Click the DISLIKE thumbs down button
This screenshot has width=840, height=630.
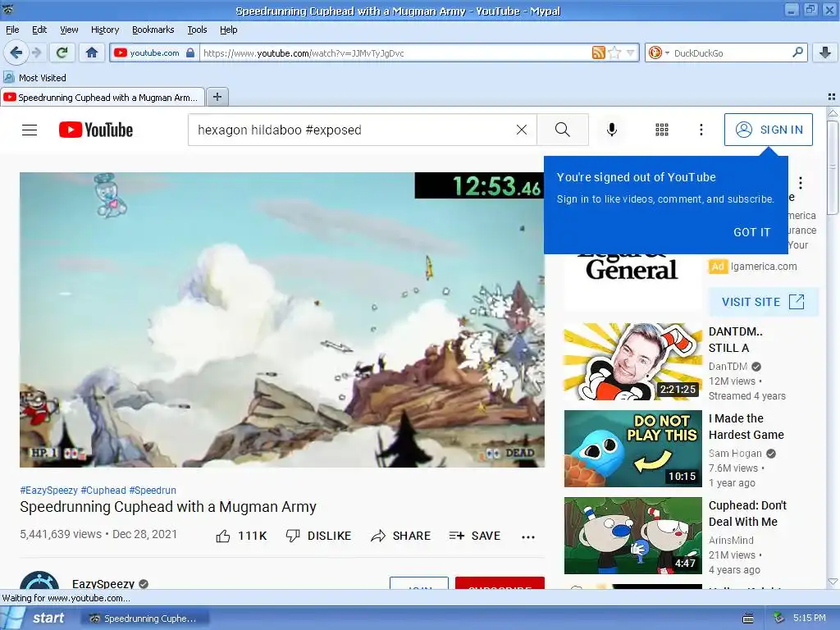(319, 536)
